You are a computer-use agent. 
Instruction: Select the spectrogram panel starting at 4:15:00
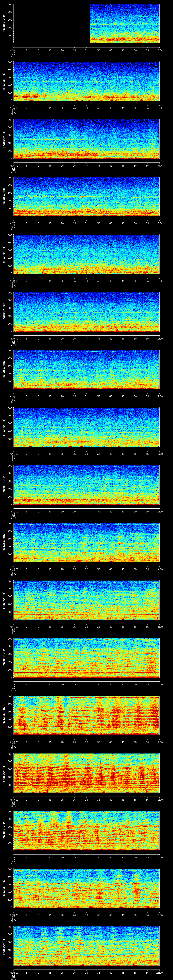point(87,658)
